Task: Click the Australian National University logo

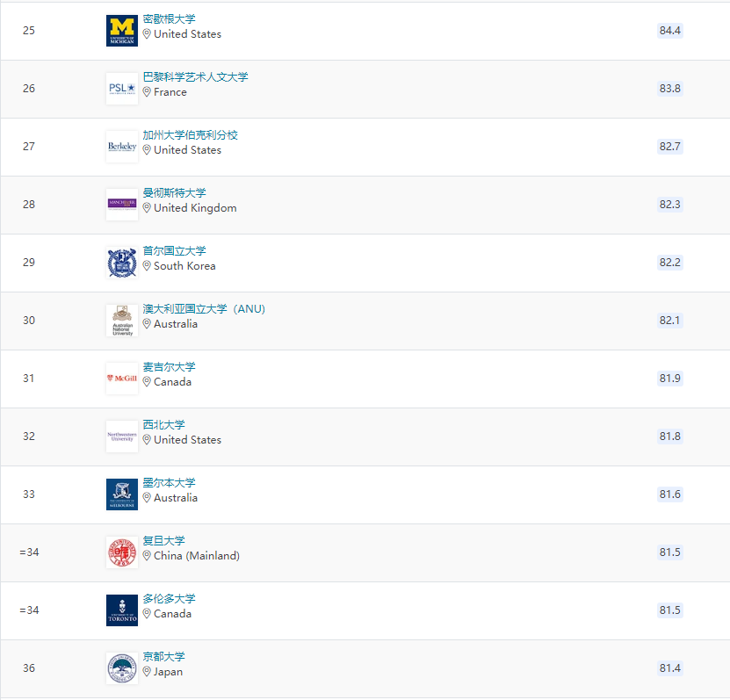Action: 122,321
